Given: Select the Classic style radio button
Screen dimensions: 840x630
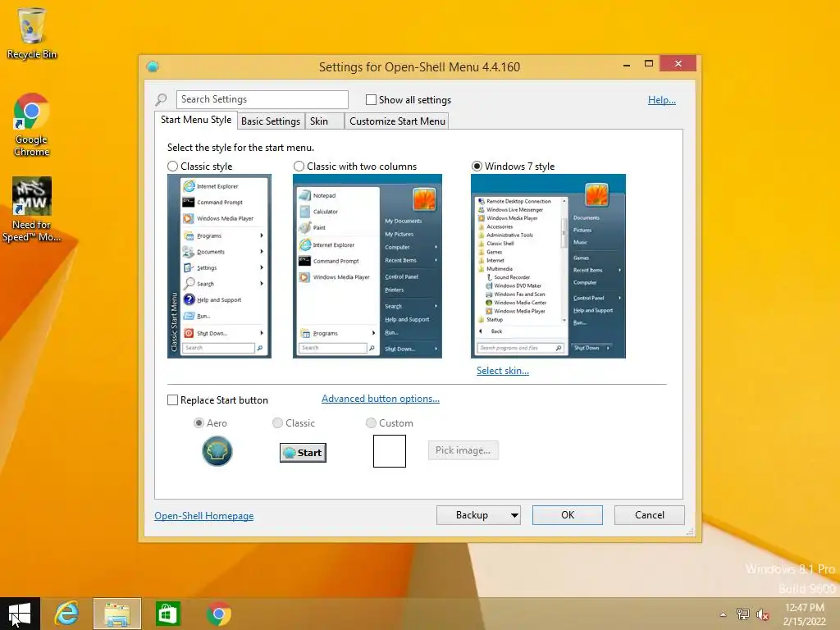Looking at the screenshot, I should point(172,167).
